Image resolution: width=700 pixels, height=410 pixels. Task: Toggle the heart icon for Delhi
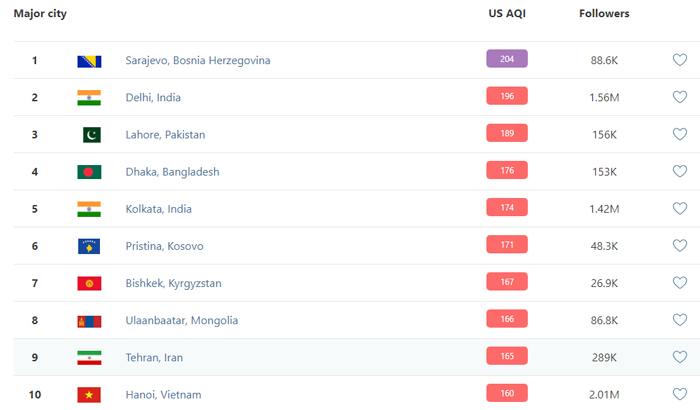[x=680, y=97]
